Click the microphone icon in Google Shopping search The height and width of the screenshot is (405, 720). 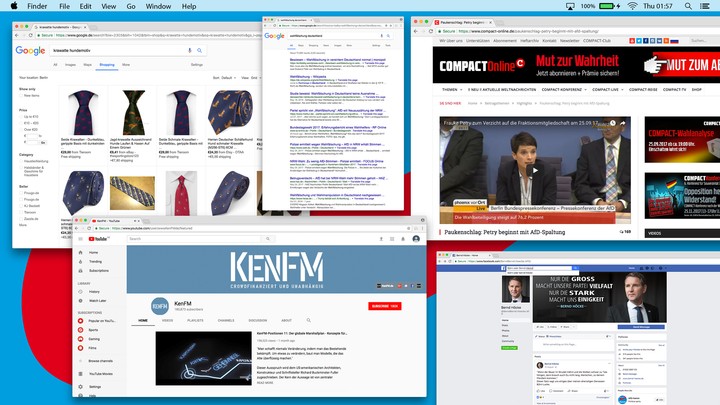(190, 51)
